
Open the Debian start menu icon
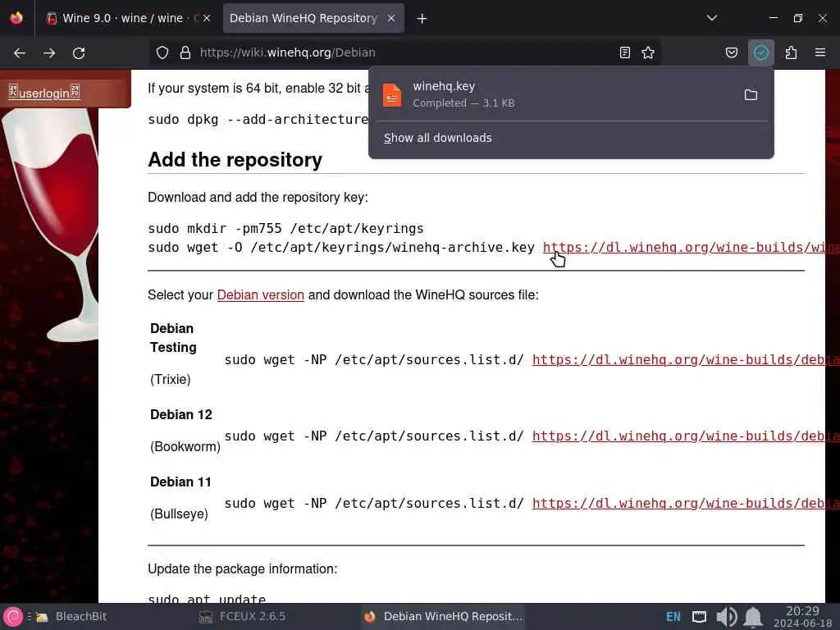(x=13, y=617)
